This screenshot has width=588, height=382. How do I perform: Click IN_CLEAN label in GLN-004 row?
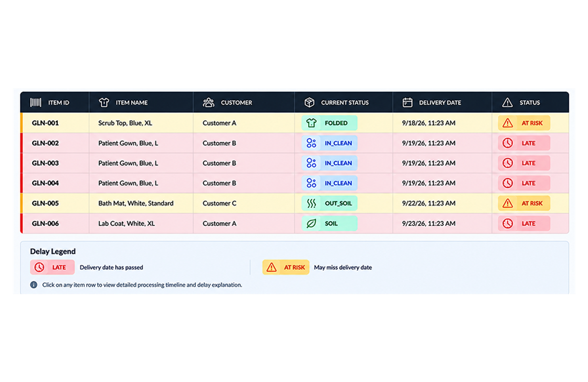(x=339, y=183)
